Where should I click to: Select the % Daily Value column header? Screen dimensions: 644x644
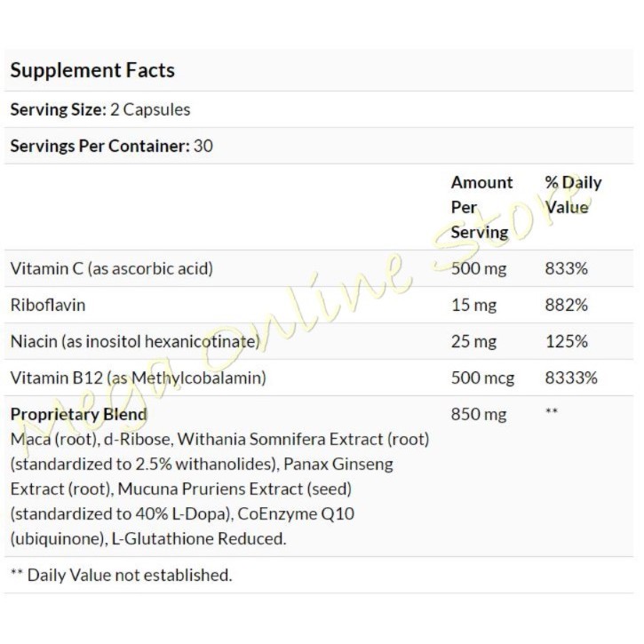coord(573,195)
